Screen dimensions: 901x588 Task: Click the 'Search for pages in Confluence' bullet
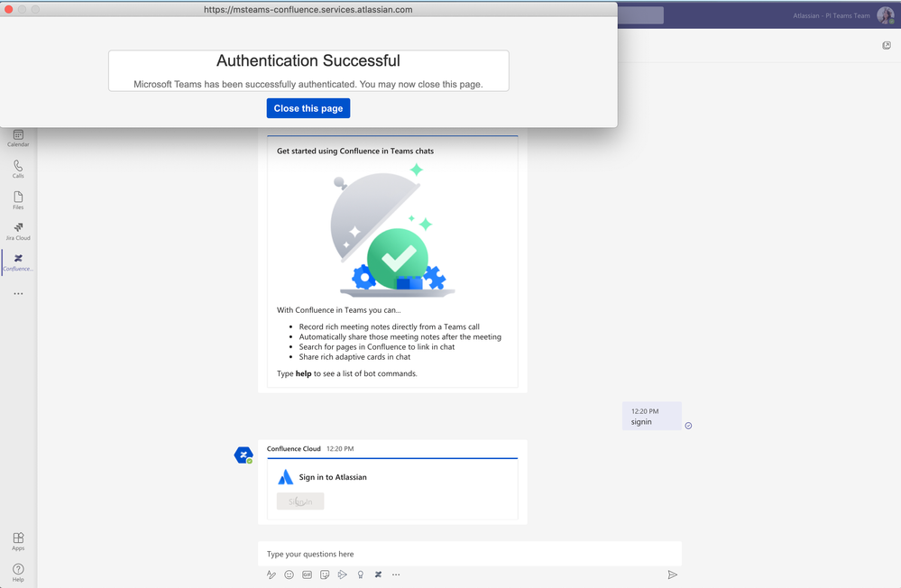click(377, 346)
